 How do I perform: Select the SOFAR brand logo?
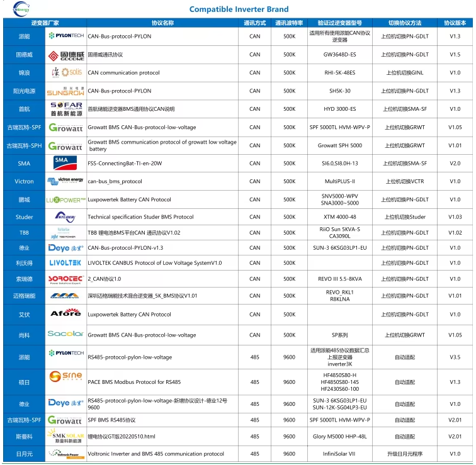click(65, 109)
